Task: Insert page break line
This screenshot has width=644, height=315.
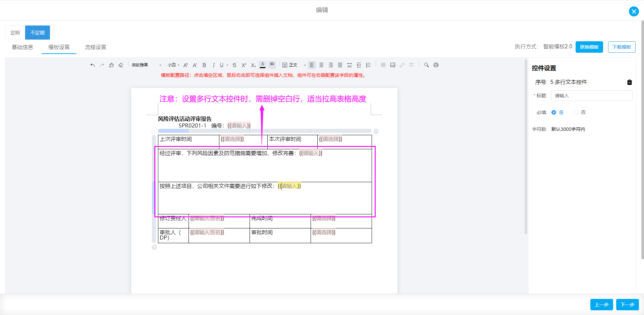Action: click(x=412, y=65)
